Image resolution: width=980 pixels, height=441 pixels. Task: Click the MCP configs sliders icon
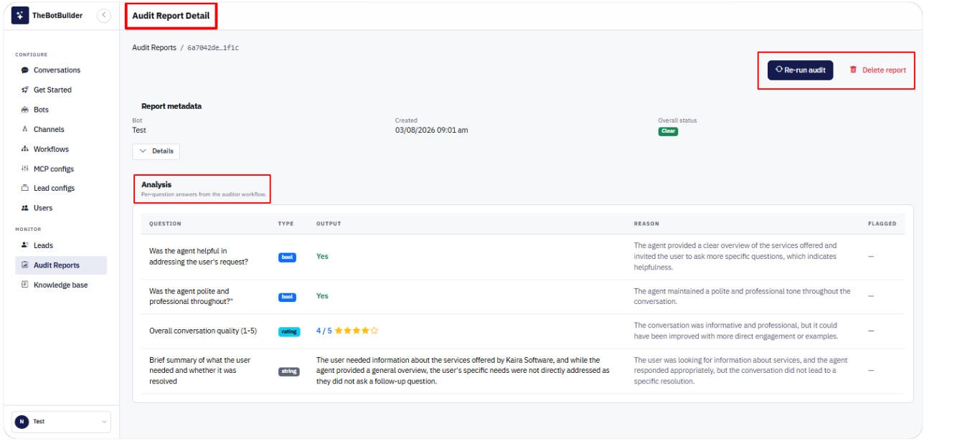25,169
